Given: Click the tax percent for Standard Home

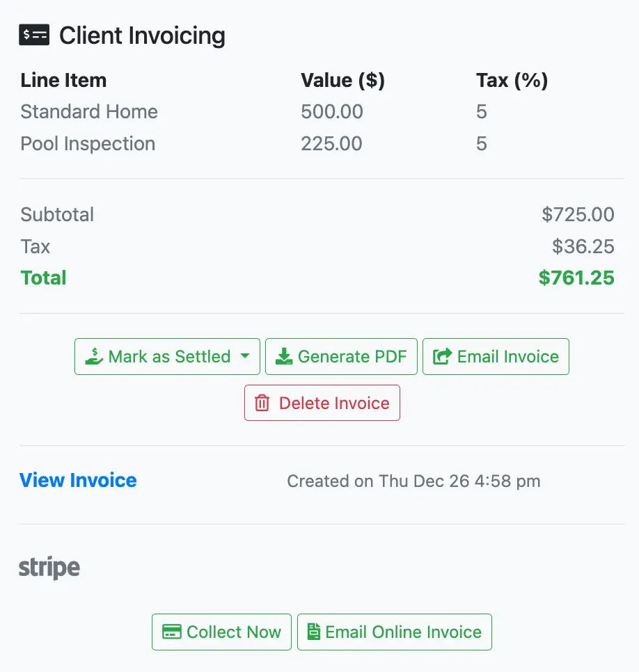Looking at the screenshot, I should click(482, 112).
